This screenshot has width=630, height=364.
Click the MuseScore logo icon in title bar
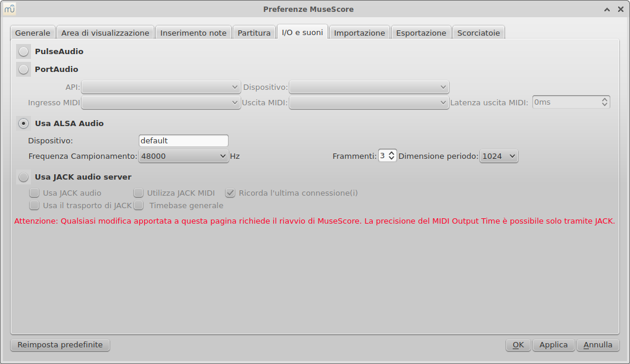tap(10, 9)
